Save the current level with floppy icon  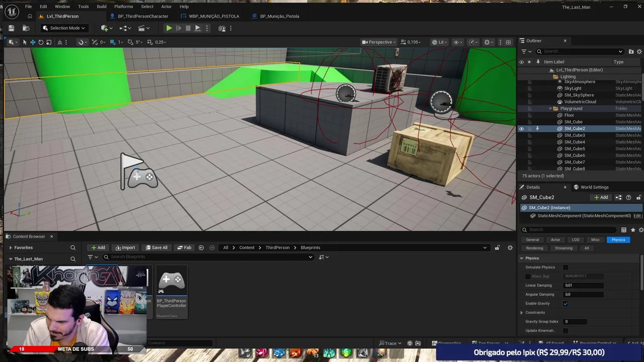coord(11,28)
